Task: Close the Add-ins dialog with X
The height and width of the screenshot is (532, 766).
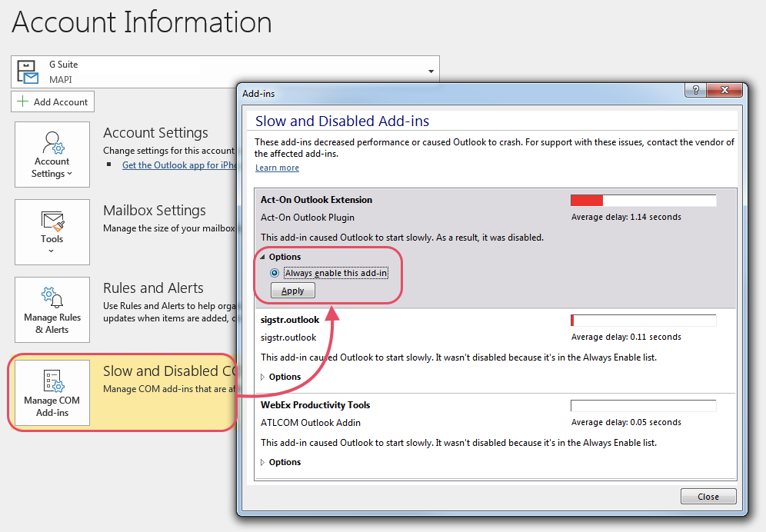Action: [724, 90]
